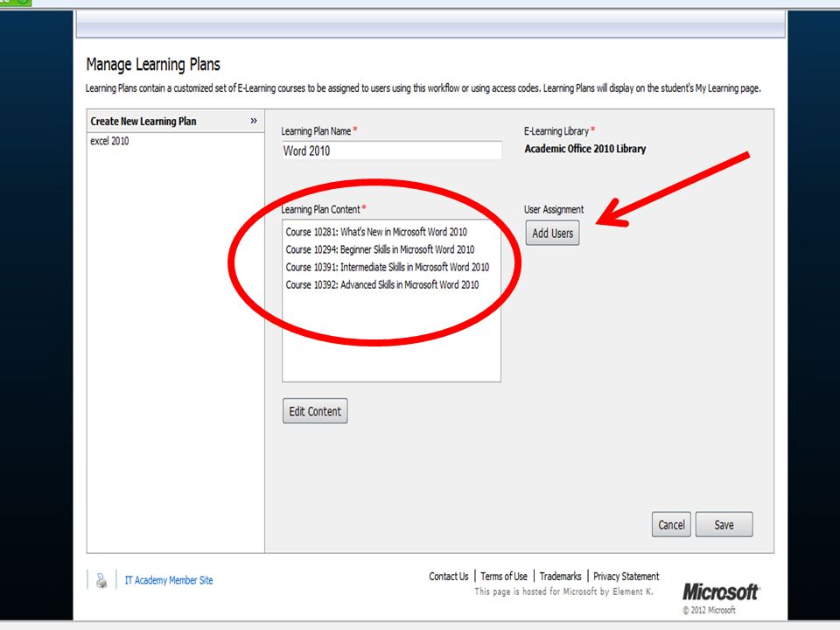Click the Add Users button
Screen dimensions: 840x630
point(552,233)
